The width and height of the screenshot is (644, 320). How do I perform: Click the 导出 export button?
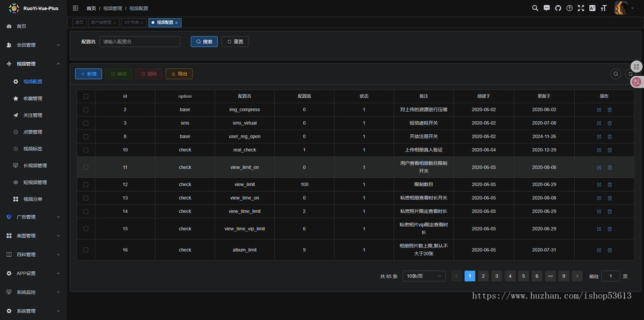[x=179, y=74]
